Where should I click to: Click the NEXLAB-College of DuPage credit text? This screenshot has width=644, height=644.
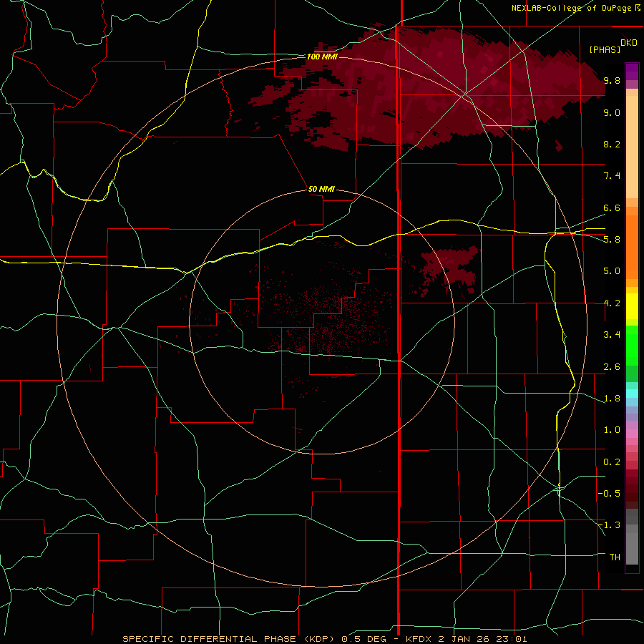(572, 8)
